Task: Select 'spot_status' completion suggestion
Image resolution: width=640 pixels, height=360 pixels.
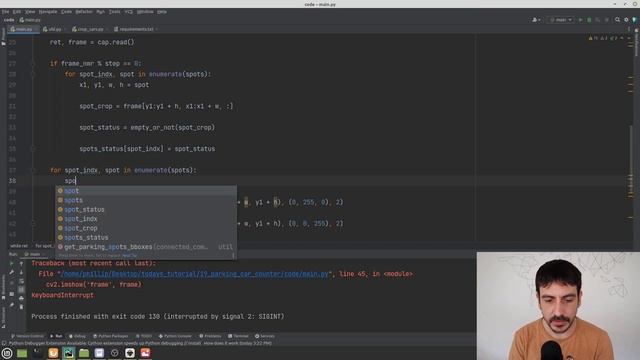Action: [x=146, y=209]
